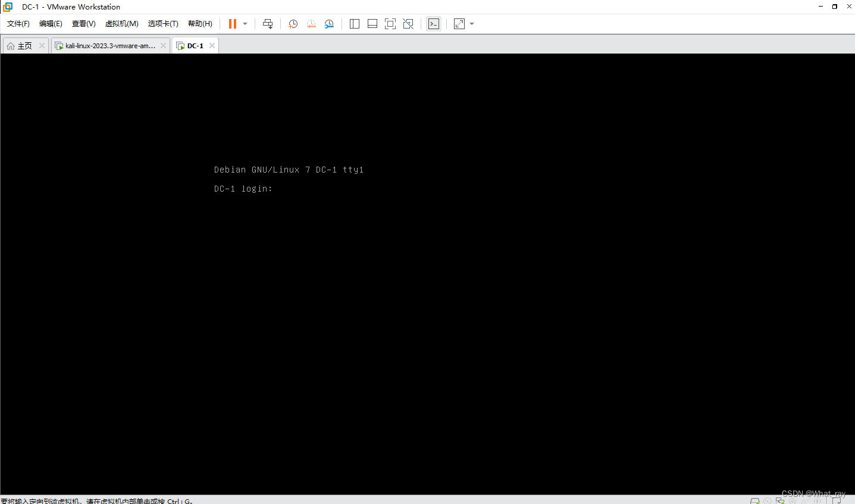
Task: Toggle the console view icon
Action: [x=434, y=24]
